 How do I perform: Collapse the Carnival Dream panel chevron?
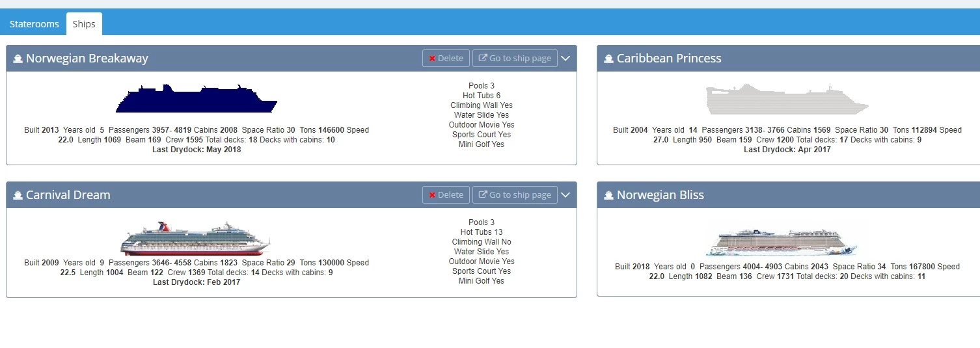point(565,194)
